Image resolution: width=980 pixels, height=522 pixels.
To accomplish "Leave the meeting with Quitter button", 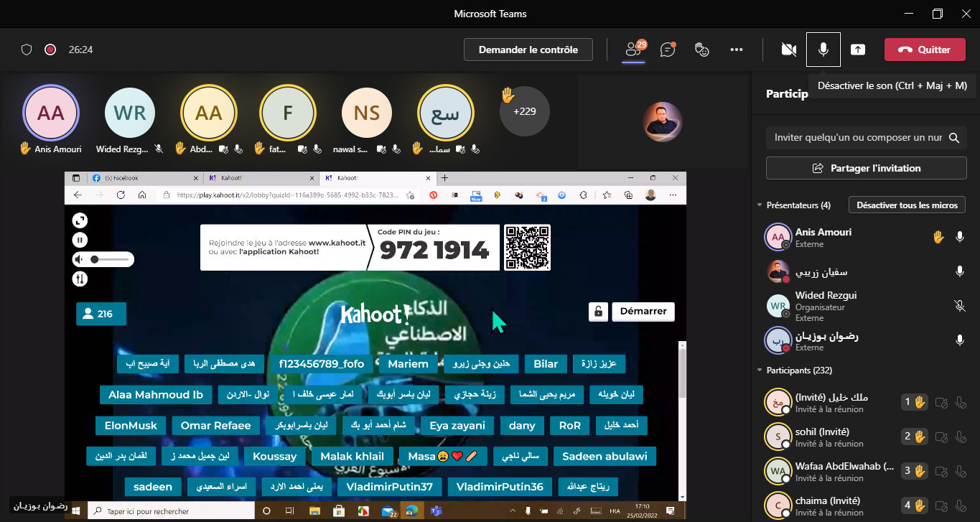I will pyautogui.click(x=925, y=50).
